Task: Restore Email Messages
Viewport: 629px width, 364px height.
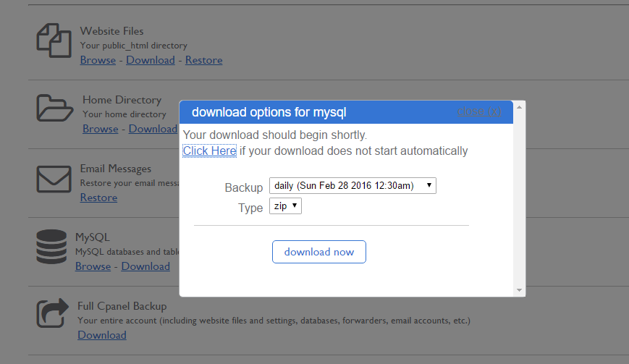Action: point(98,198)
